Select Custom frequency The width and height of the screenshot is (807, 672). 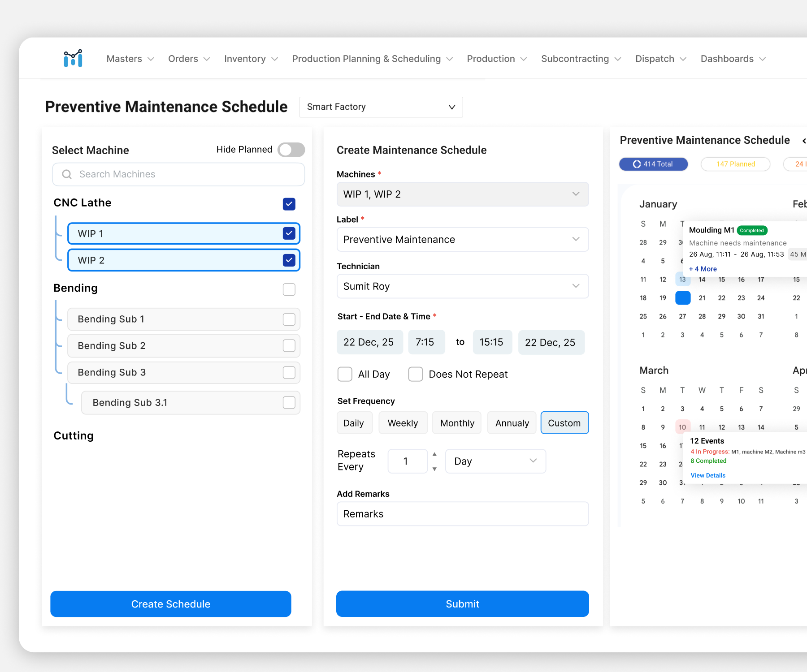pos(564,423)
